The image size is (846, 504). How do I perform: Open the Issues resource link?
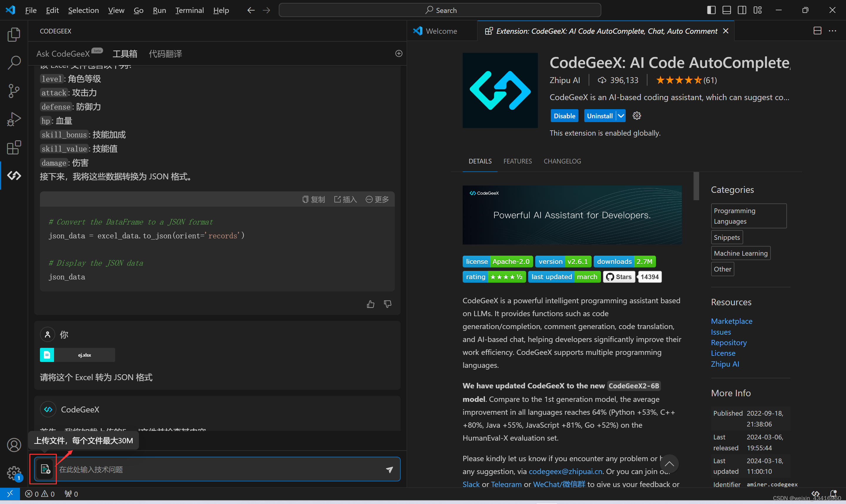[x=721, y=332]
